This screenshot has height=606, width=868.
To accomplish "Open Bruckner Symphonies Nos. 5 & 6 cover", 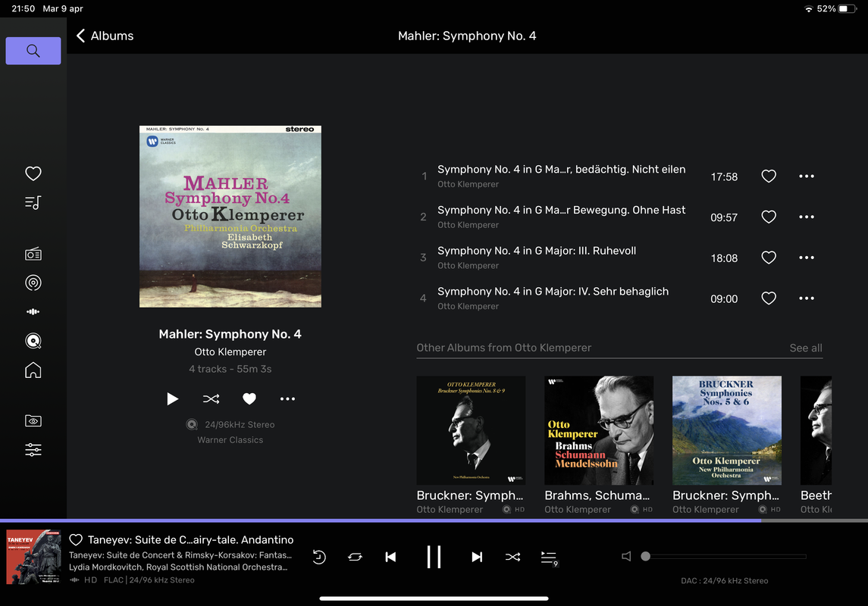I will click(x=727, y=430).
